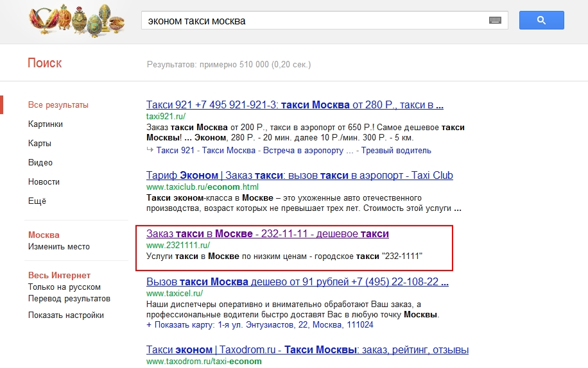This screenshot has height=368, width=588.
Task: Click Результатов: примерно 510 000 stats text
Action: [x=229, y=64]
